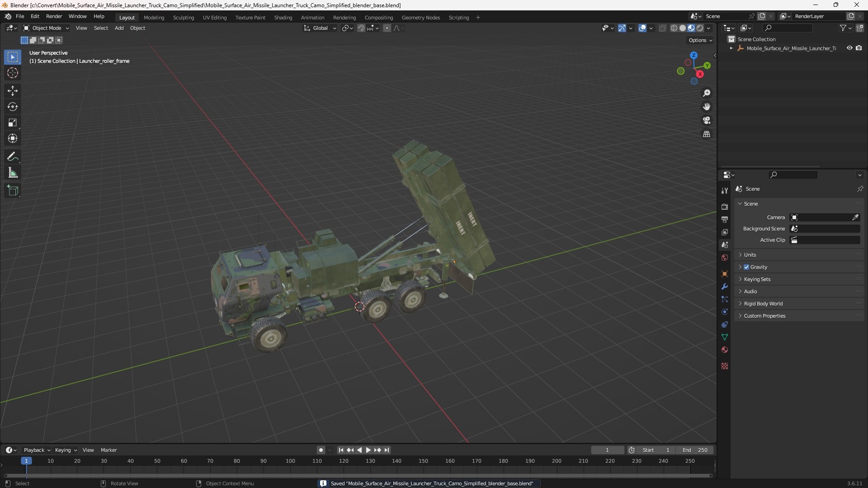Open the Render properties tab

[725, 206]
